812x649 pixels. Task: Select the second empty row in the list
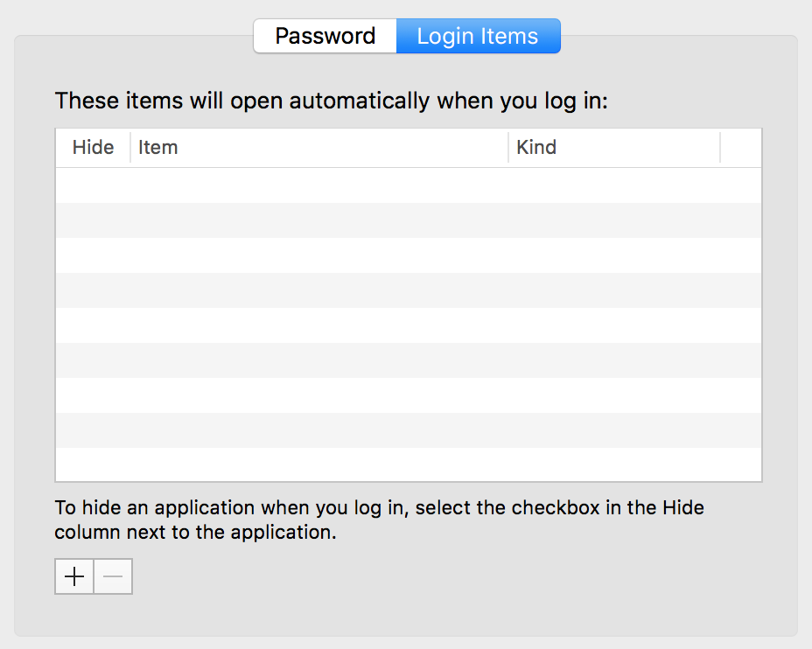pyautogui.click(x=409, y=220)
